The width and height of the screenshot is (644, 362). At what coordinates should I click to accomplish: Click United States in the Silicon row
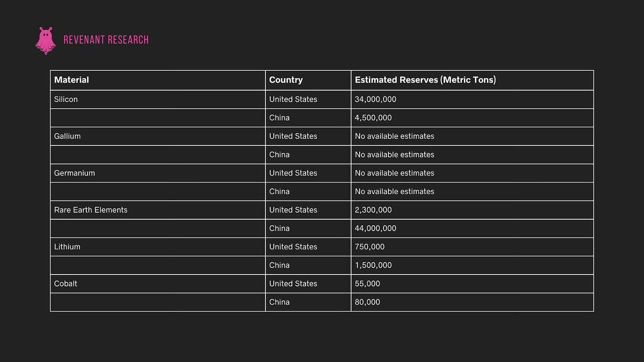tap(293, 99)
